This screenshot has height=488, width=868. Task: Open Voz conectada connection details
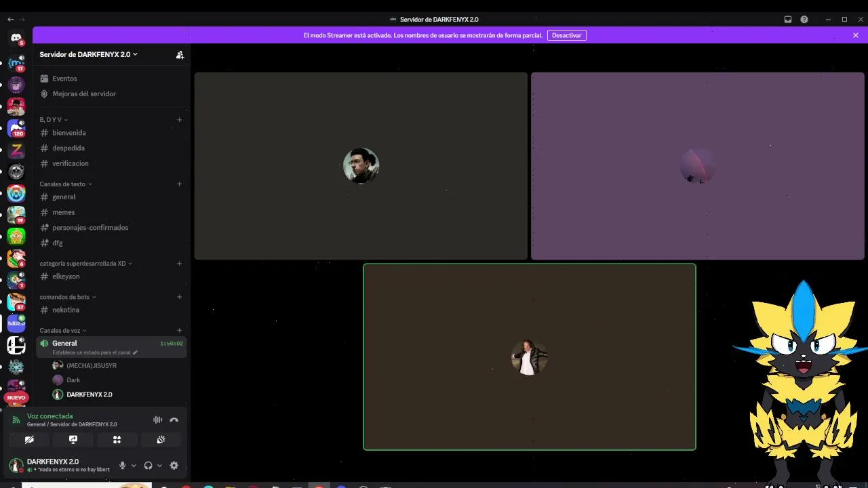tap(50, 416)
